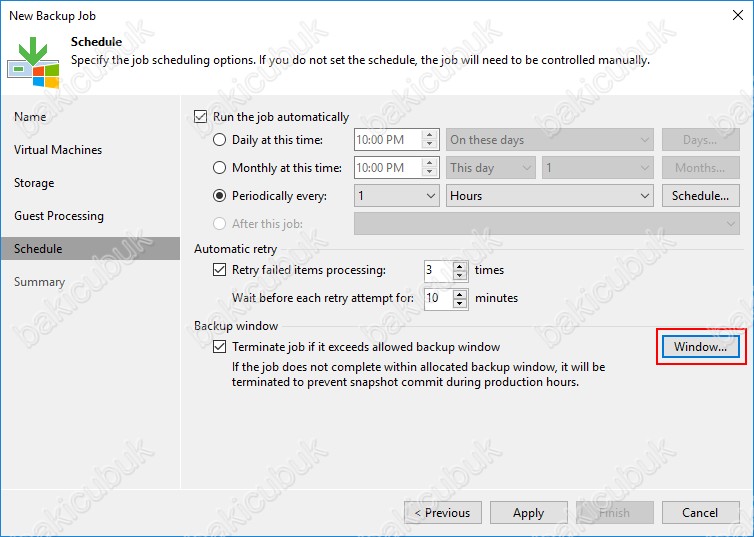Click the backup job wizard icon
Screen dimensions: 754x537
[x=33, y=62]
